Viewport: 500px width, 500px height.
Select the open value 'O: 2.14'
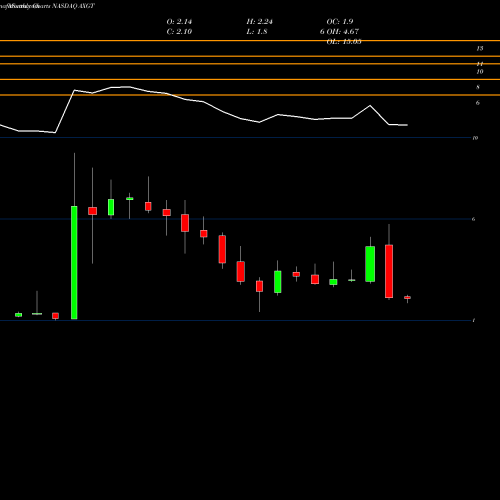pos(179,22)
